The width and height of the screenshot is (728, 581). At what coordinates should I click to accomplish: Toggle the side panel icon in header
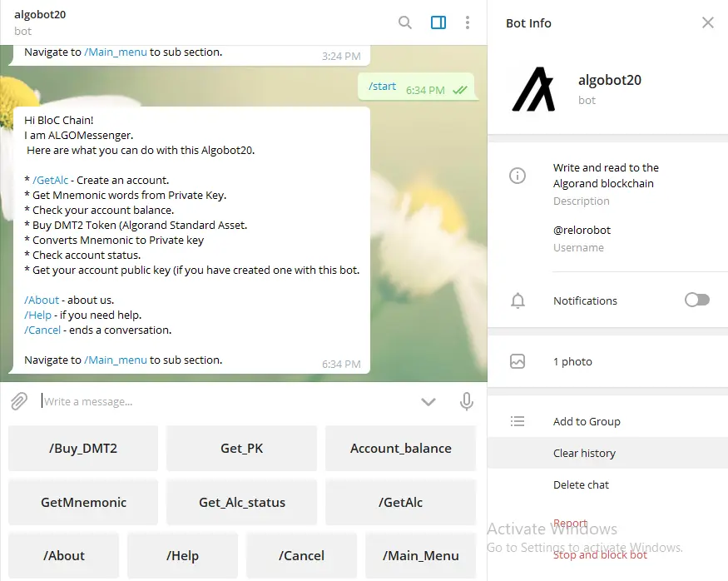point(438,22)
